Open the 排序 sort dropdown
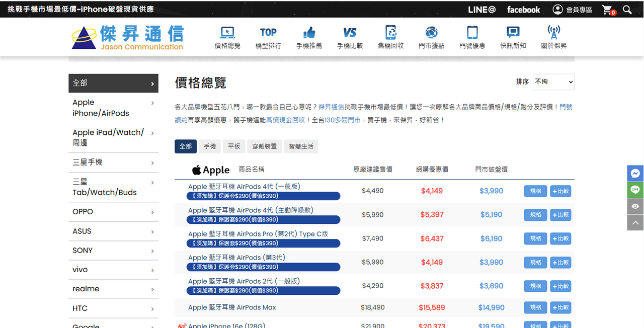This screenshot has width=644, height=328. [x=553, y=82]
